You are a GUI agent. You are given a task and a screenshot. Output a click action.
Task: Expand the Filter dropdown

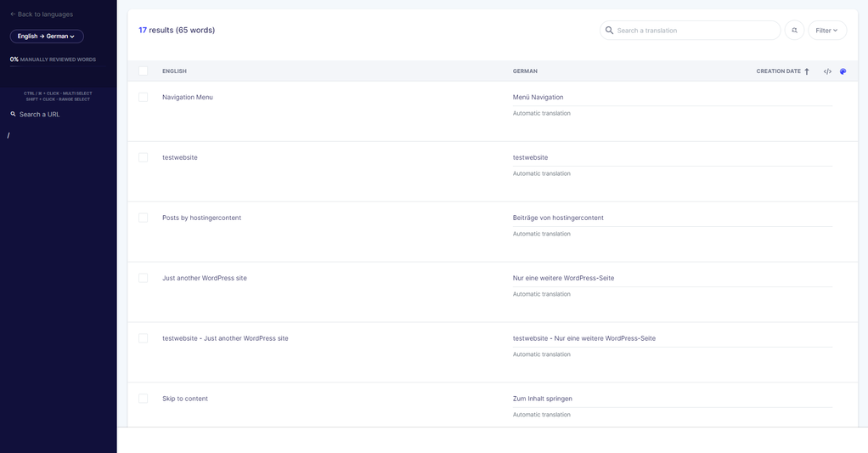826,31
